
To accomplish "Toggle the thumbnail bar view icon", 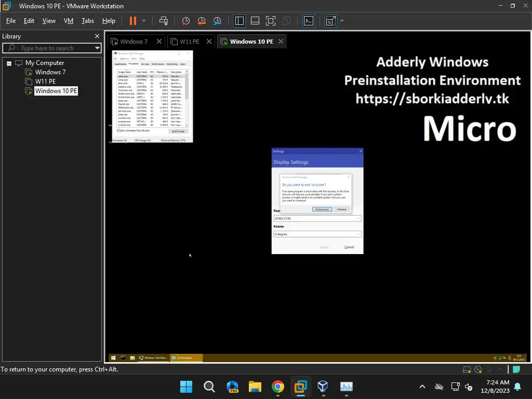I will (255, 21).
